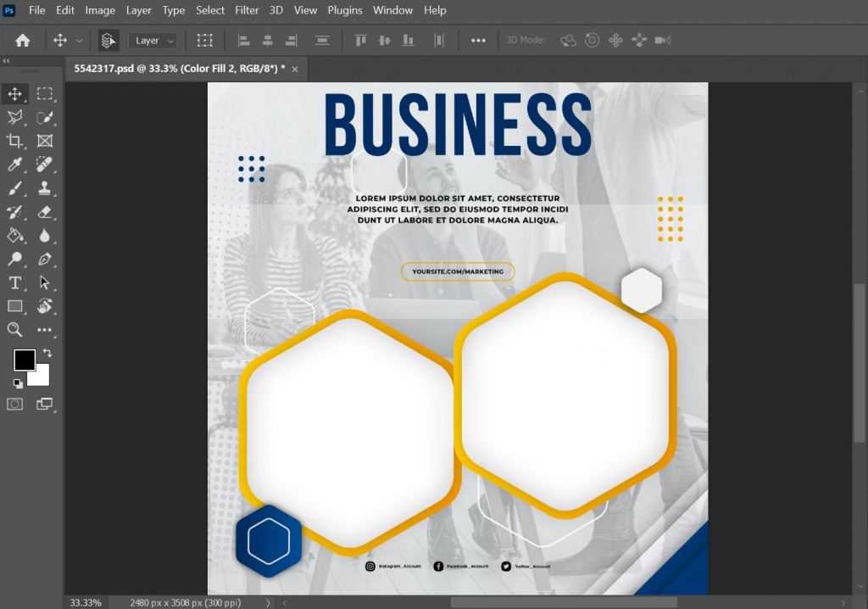
Task: Select the Pen tool
Action: tap(46, 260)
